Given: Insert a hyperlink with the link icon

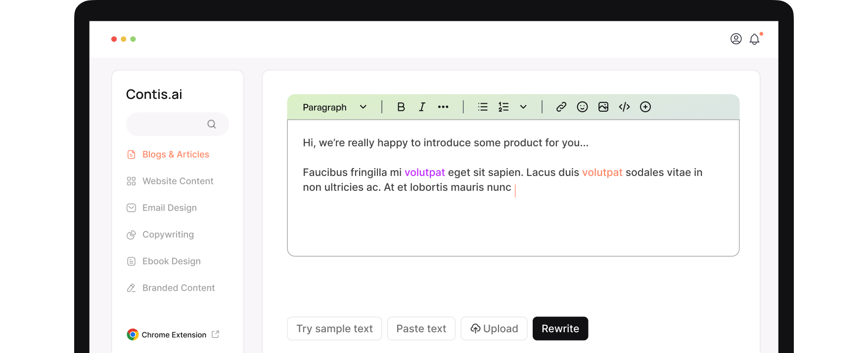Looking at the screenshot, I should tap(561, 107).
